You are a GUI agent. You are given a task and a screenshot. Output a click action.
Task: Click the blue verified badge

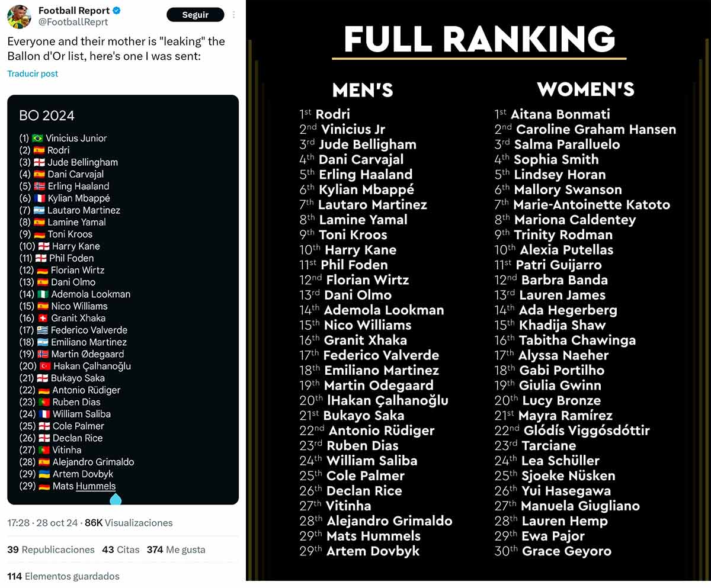click(118, 11)
